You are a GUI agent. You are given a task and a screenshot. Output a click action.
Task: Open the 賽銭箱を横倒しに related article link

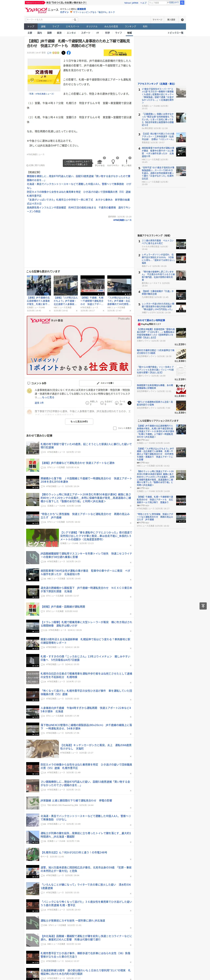[79, 178]
